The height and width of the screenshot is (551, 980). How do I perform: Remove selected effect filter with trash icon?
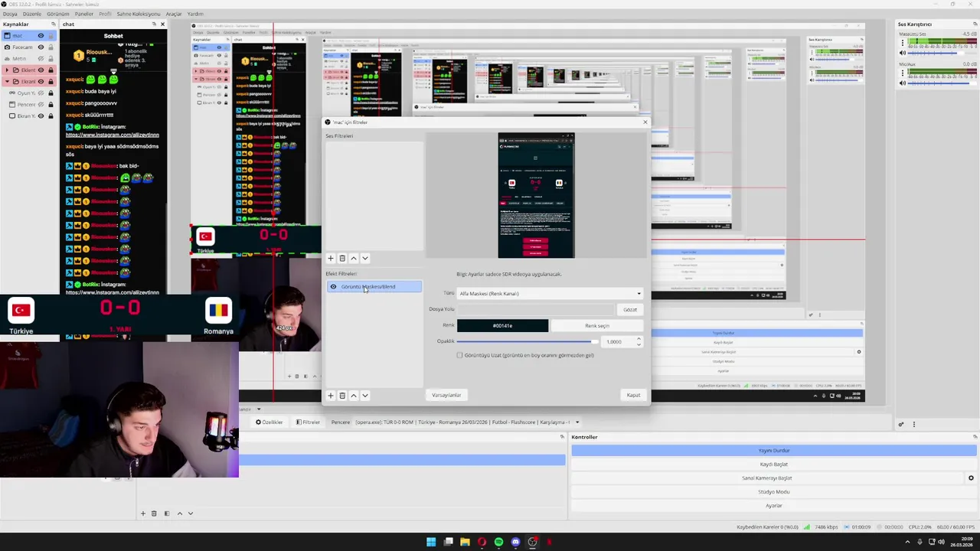pyautogui.click(x=342, y=396)
